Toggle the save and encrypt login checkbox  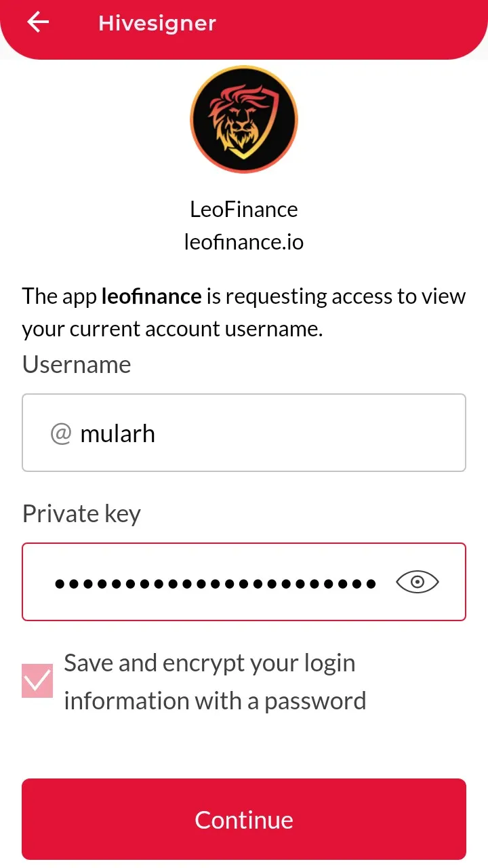37,681
